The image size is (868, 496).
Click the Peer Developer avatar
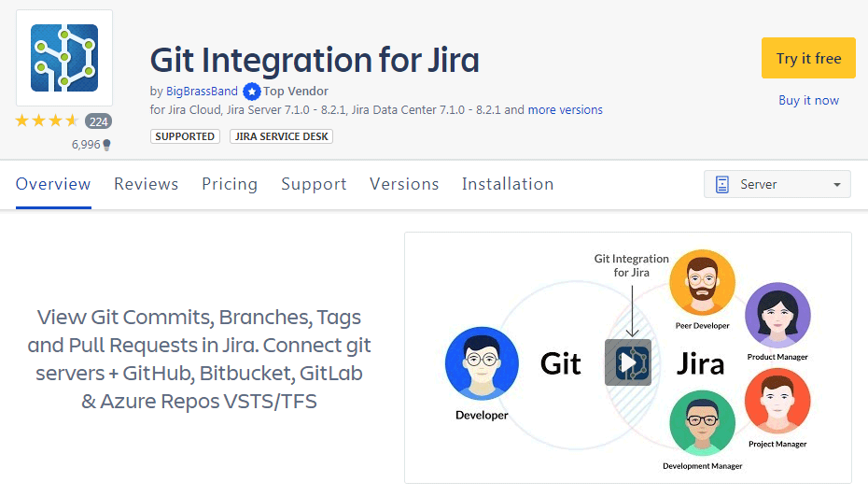click(x=702, y=282)
